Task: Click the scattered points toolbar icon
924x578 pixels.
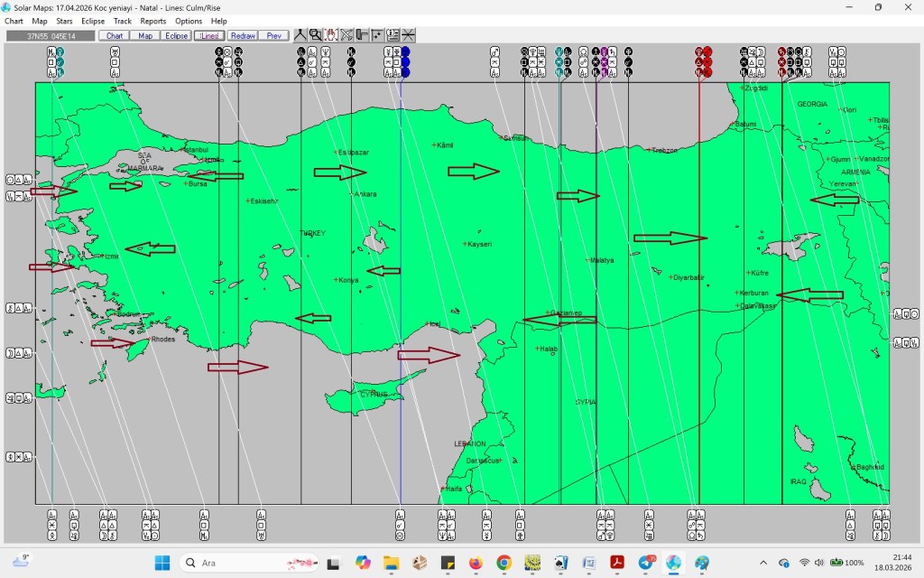Action: [377, 35]
